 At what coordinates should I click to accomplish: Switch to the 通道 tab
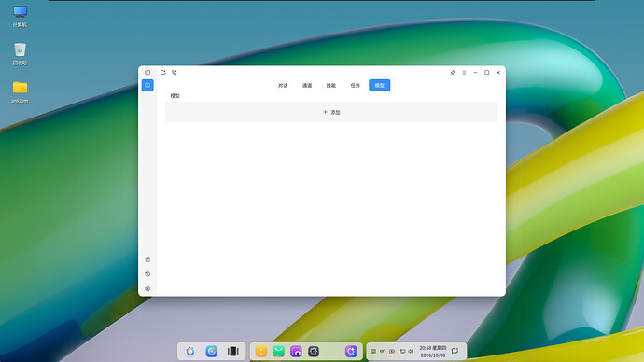307,86
